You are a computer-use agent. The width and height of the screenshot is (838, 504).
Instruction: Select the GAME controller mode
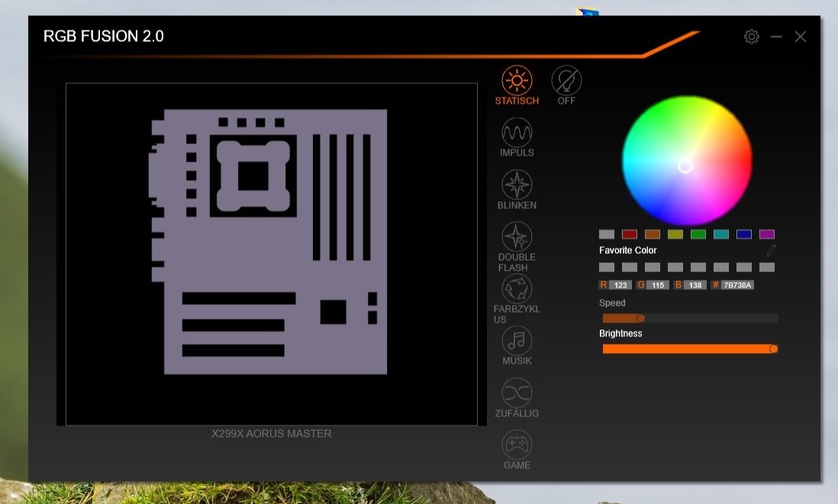pos(517,450)
